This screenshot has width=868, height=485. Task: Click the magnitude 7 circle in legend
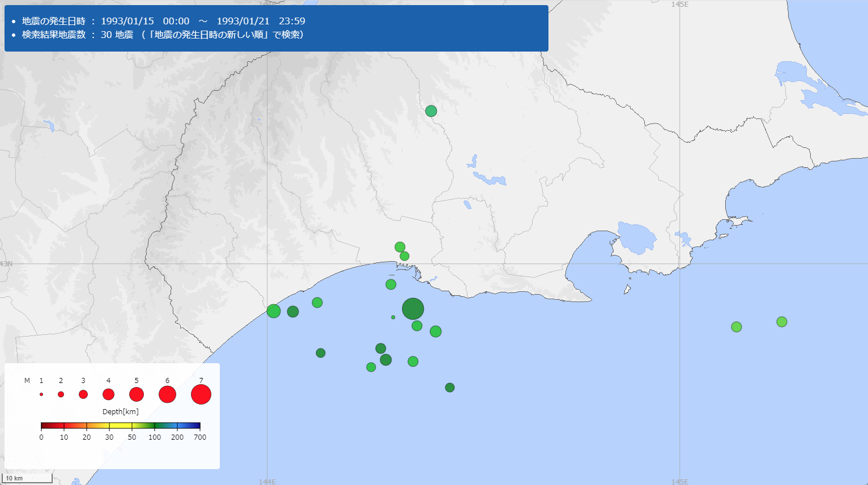point(201,394)
